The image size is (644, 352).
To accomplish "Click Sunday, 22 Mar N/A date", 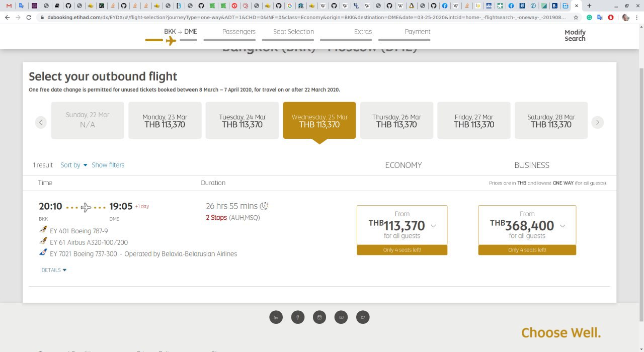I will pyautogui.click(x=88, y=120).
